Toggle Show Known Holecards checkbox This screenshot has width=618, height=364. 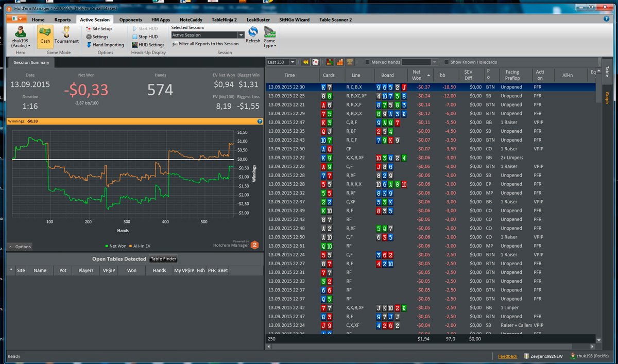click(447, 62)
